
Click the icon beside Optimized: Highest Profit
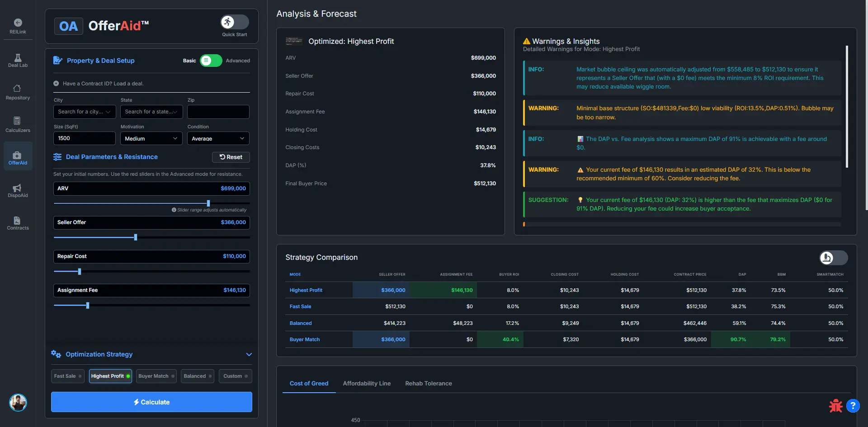tap(294, 41)
